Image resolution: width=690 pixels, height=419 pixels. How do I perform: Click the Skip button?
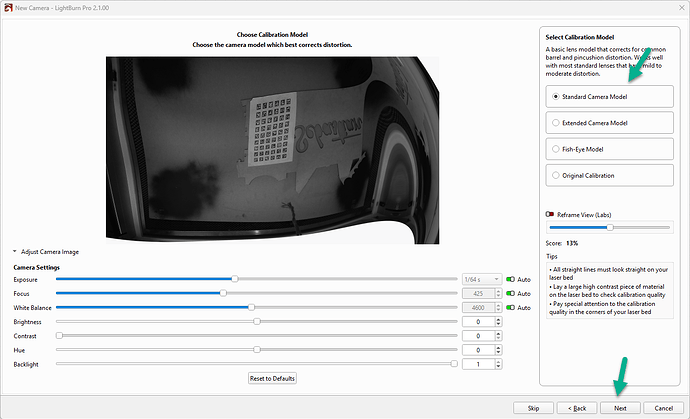533,408
